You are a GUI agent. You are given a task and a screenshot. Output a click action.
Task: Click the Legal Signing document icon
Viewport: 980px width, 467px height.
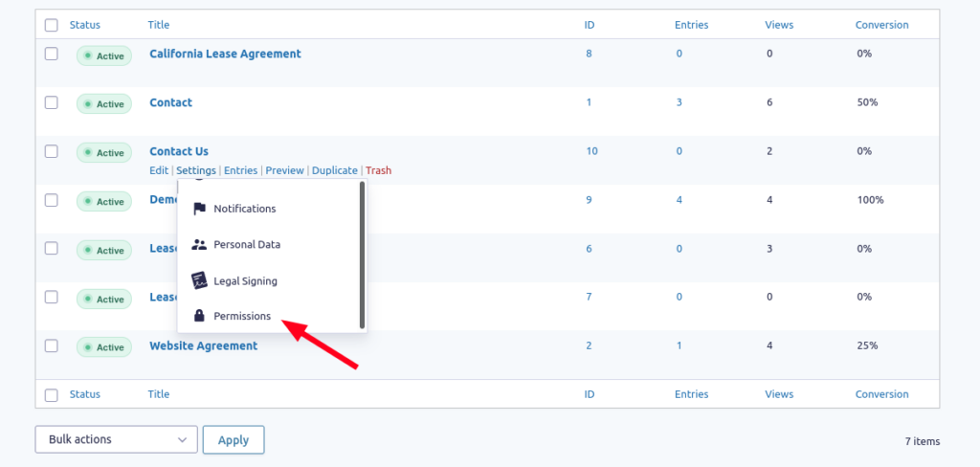point(199,280)
